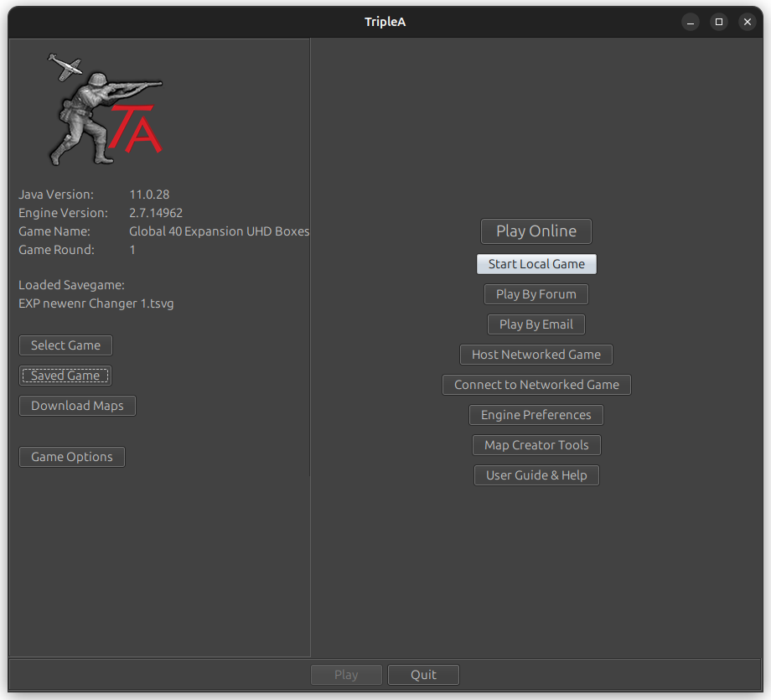
Task: Open Game Options
Action: click(71, 456)
